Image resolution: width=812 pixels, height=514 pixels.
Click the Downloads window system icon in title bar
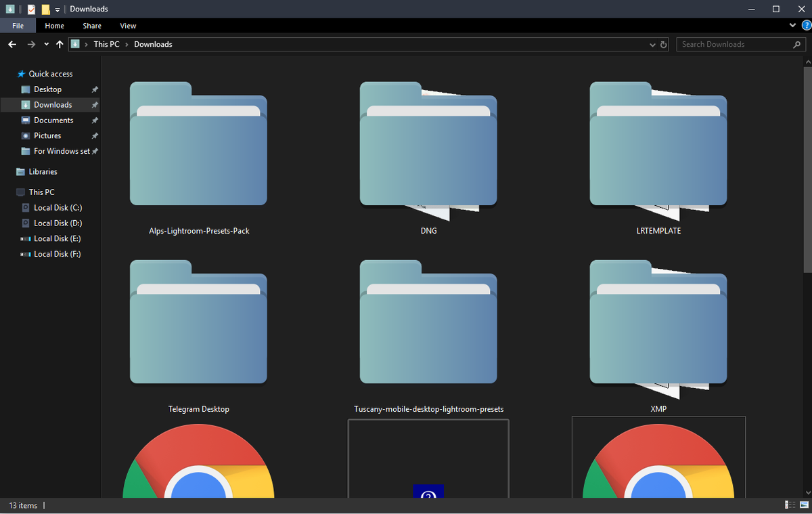[x=10, y=9]
